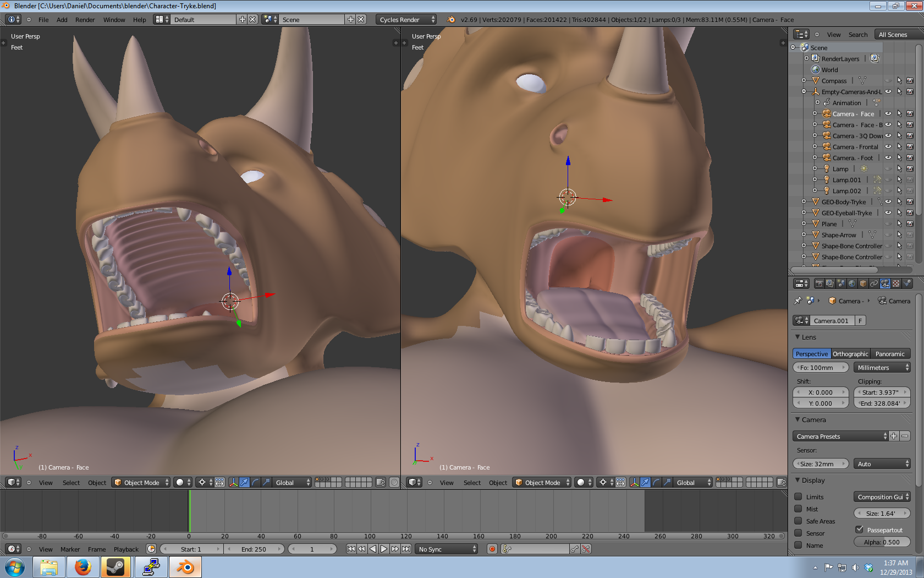Open the Cycles Render engine dropdown
Screen dimensions: 924x578
[406, 19]
